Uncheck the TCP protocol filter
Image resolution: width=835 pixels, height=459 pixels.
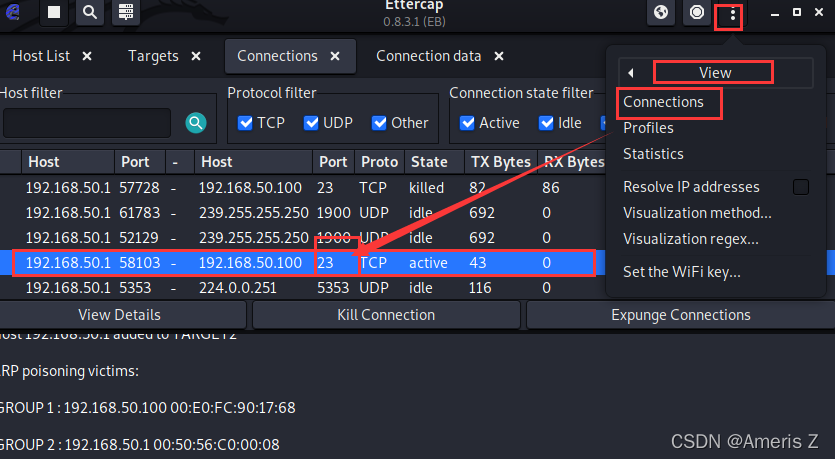245,123
